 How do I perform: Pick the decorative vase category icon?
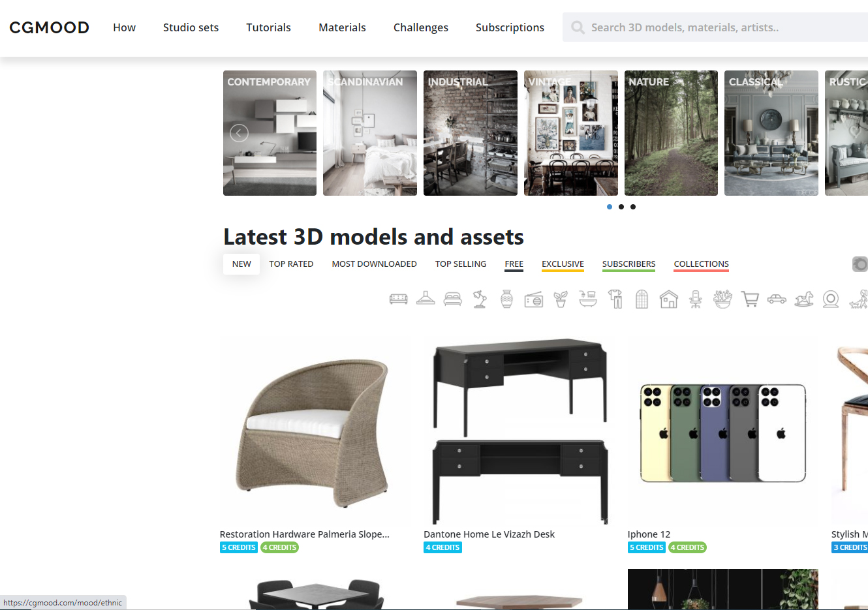(x=507, y=299)
